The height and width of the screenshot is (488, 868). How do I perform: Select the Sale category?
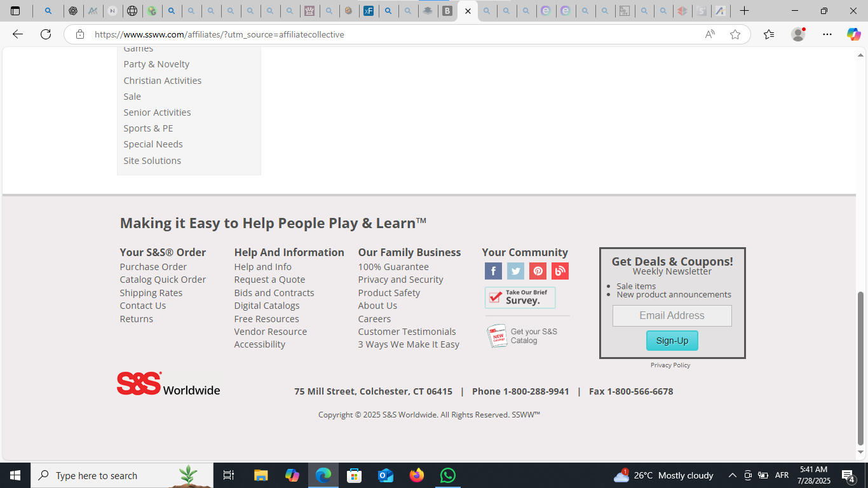point(132,97)
